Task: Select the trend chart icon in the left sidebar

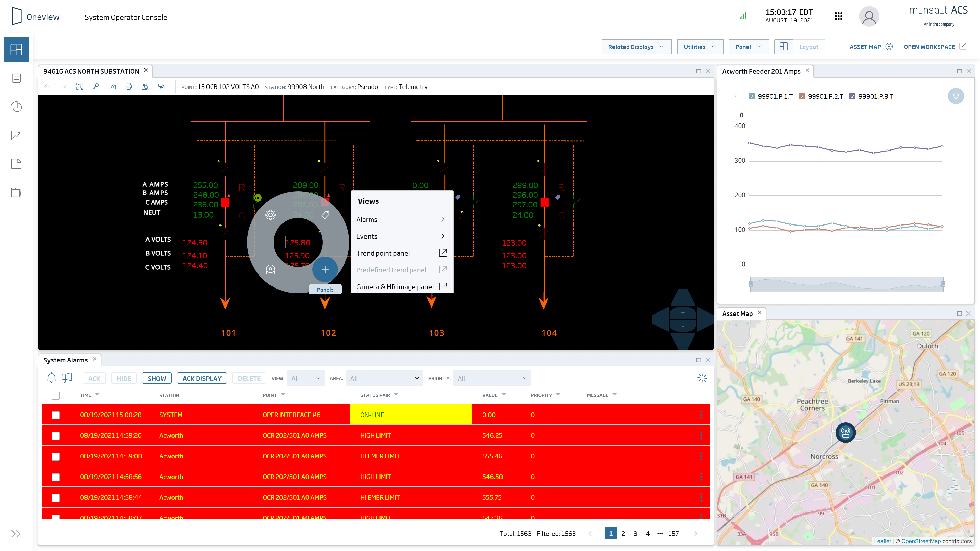Action: [16, 135]
